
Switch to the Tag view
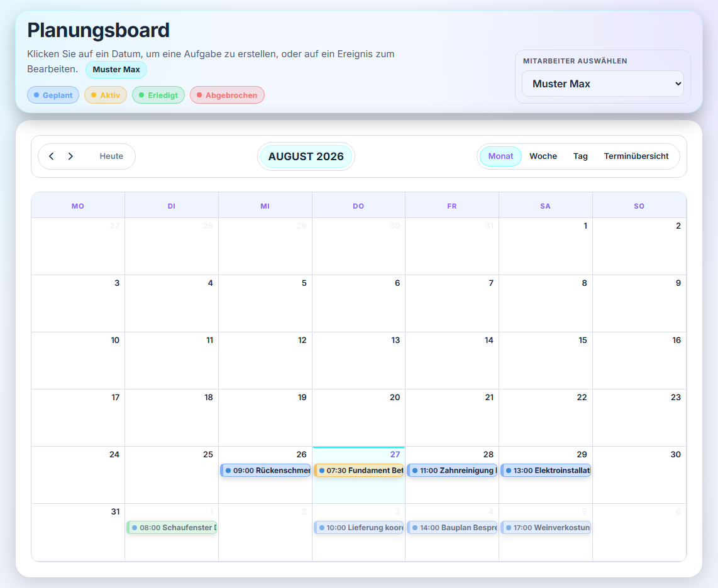pos(580,156)
